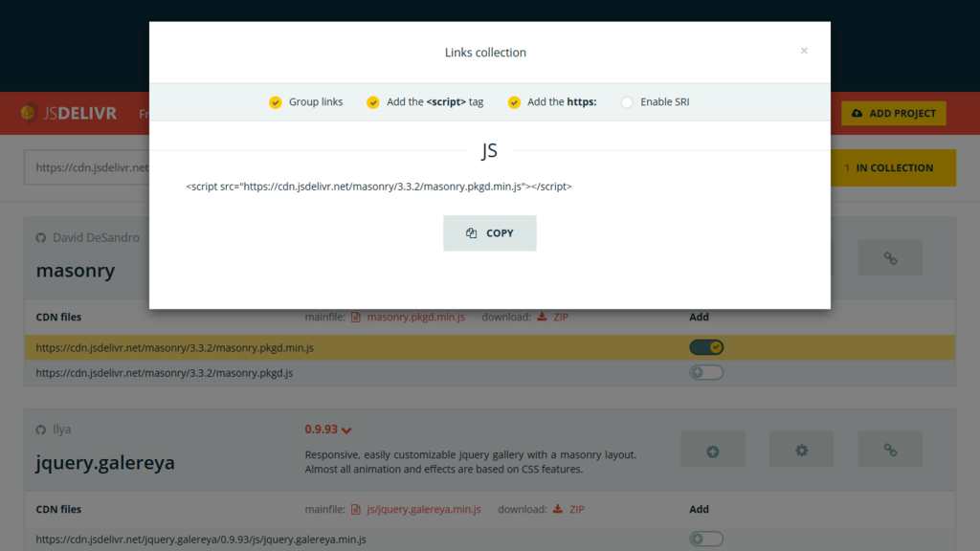Viewport: 980px width, 551px height.
Task: Open the 1 IN COLLECTION button
Action: (x=893, y=167)
